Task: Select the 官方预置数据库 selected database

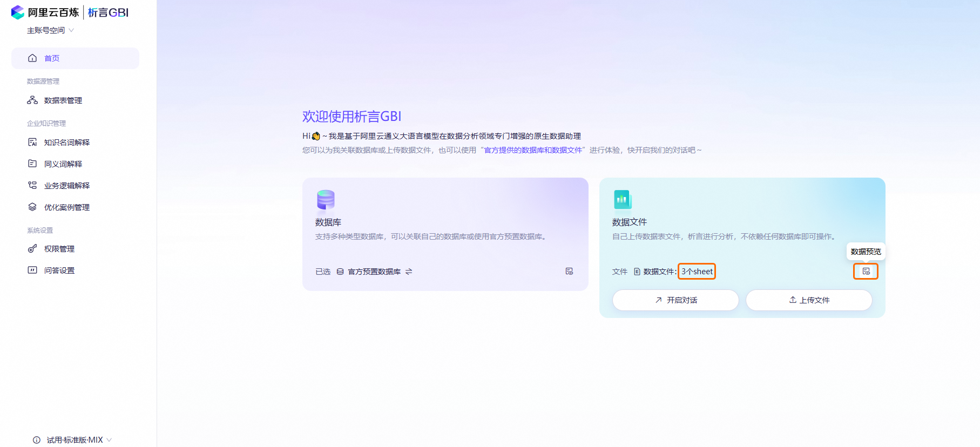Action: [374, 272]
